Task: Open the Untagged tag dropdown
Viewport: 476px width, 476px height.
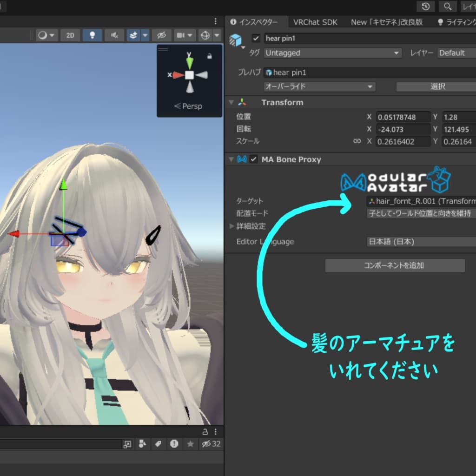Action: (x=332, y=53)
